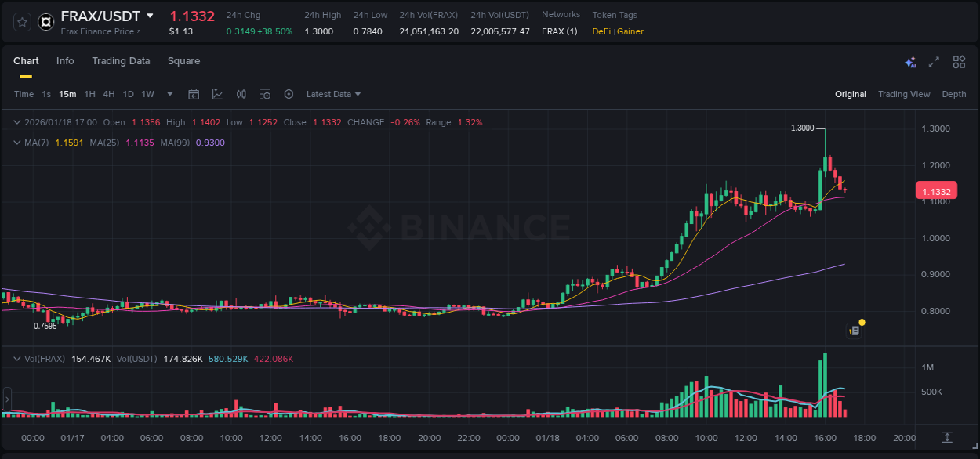
Task: Collapse the OHLC info row chevron
Action: coord(16,122)
